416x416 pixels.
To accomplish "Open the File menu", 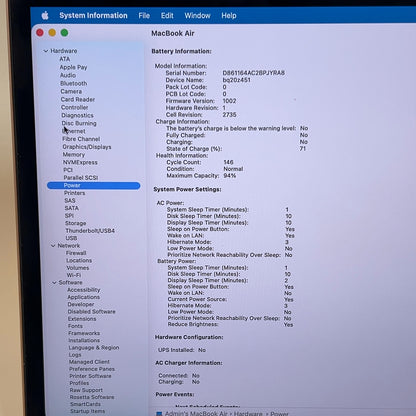I will pos(144,16).
